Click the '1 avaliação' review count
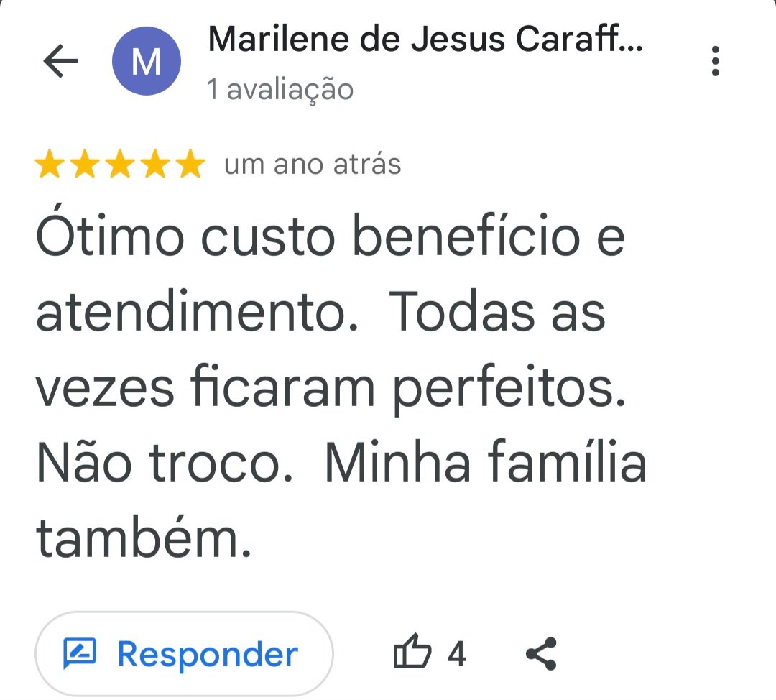This screenshot has width=776, height=700. click(280, 90)
